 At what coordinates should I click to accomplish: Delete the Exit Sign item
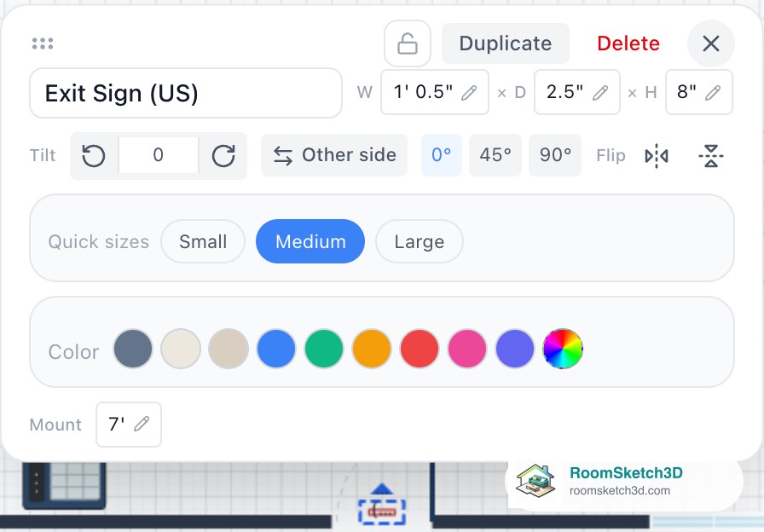pyautogui.click(x=628, y=43)
